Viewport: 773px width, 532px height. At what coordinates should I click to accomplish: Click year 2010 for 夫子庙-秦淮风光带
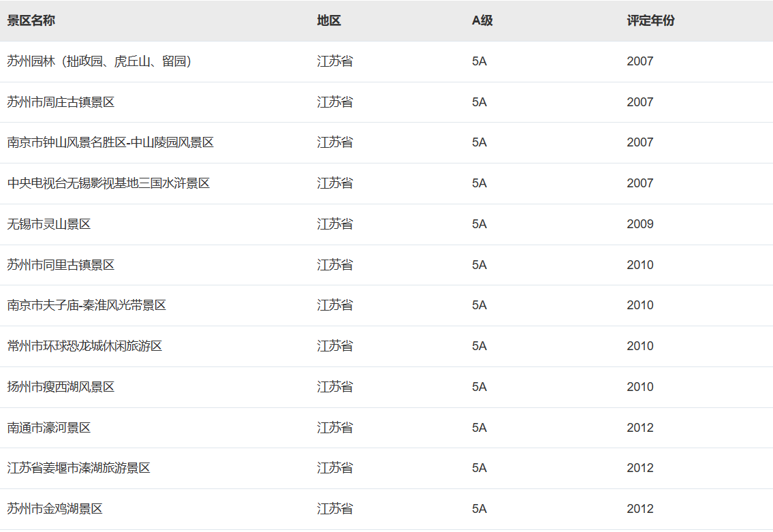point(640,305)
